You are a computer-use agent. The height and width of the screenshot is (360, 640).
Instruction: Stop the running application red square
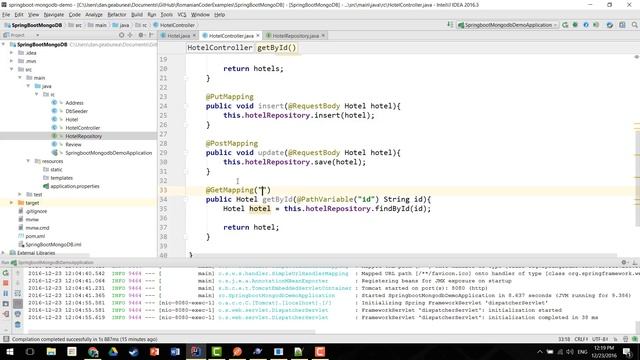[6, 283]
